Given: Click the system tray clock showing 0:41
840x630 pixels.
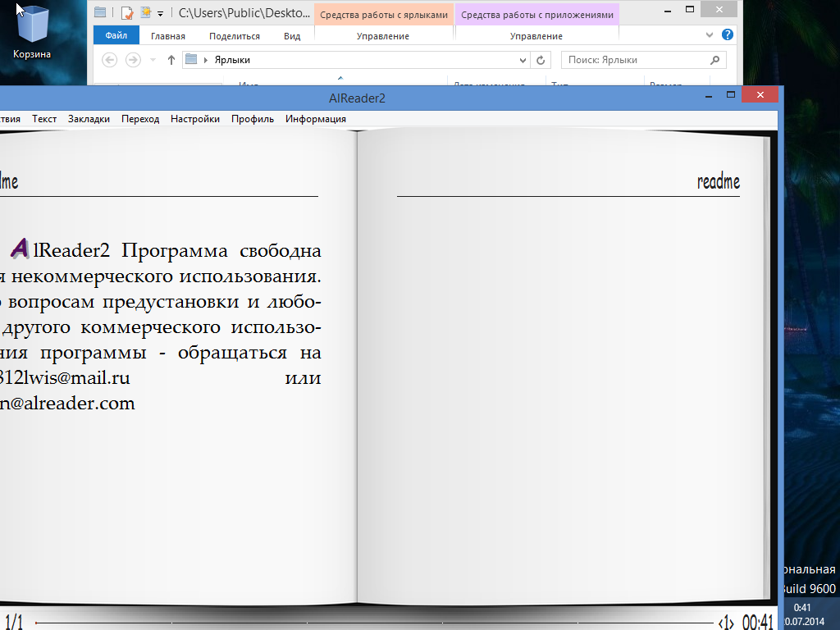Looking at the screenshot, I should tap(802, 608).
